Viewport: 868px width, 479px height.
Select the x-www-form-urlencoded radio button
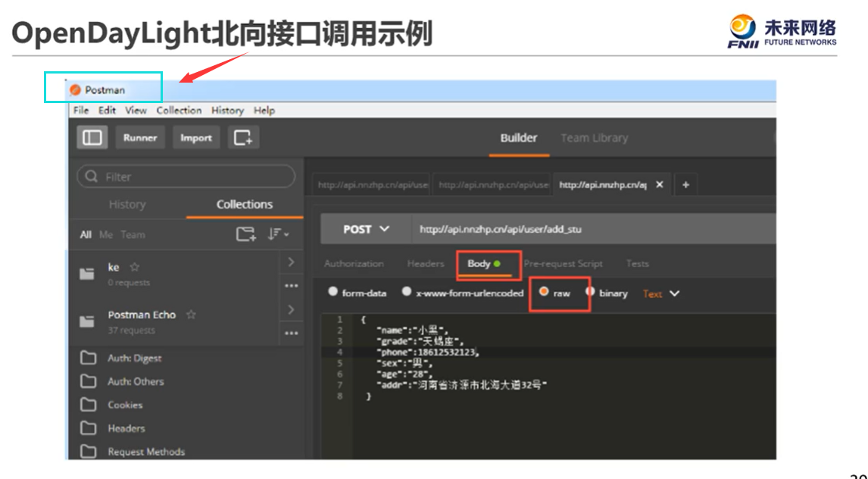click(406, 291)
